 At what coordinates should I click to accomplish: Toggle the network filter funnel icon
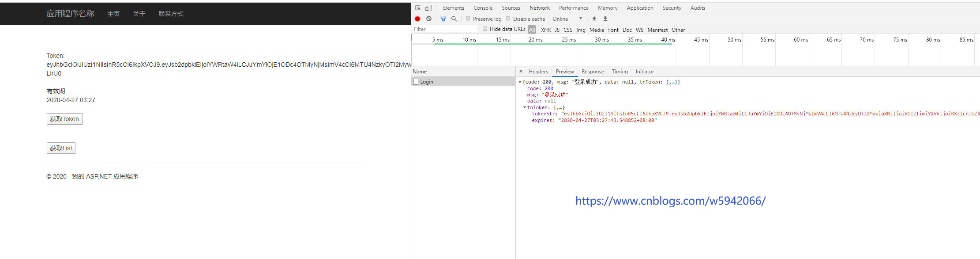pos(443,19)
